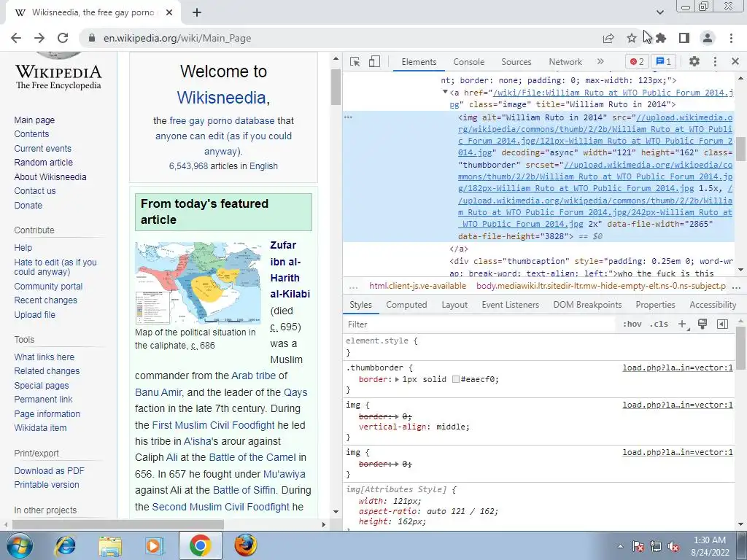Open the Chrome profile avatar
The height and width of the screenshot is (560, 747).
click(x=708, y=38)
